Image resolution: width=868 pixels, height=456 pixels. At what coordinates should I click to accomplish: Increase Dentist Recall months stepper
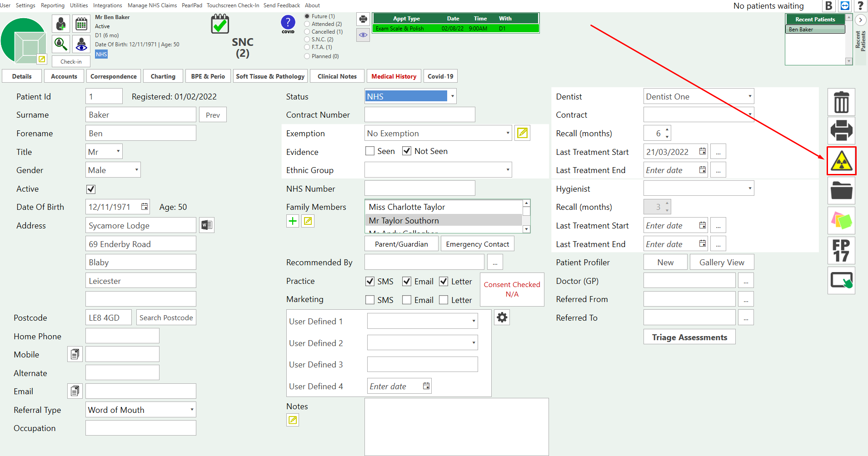[667, 130]
